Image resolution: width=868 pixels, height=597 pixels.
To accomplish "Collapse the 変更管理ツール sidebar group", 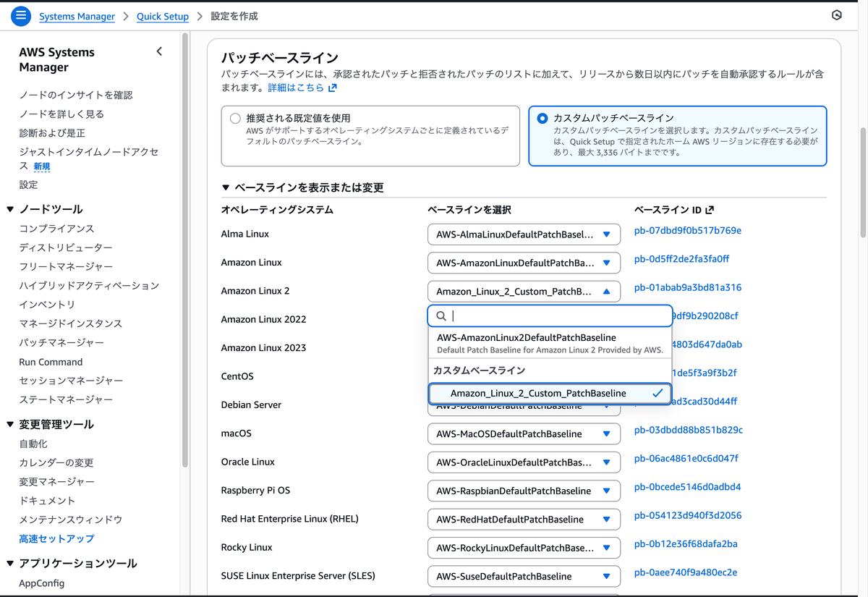I will point(10,425).
